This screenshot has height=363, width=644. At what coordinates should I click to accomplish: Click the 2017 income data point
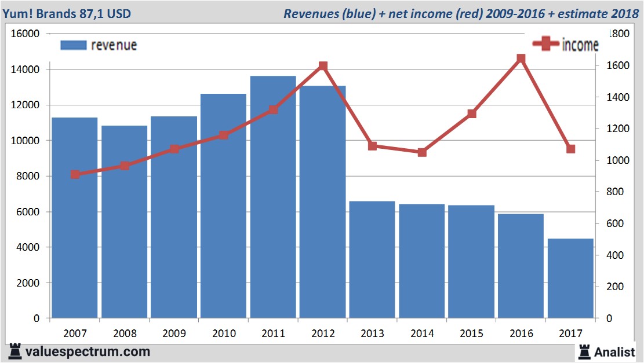point(570,149)
